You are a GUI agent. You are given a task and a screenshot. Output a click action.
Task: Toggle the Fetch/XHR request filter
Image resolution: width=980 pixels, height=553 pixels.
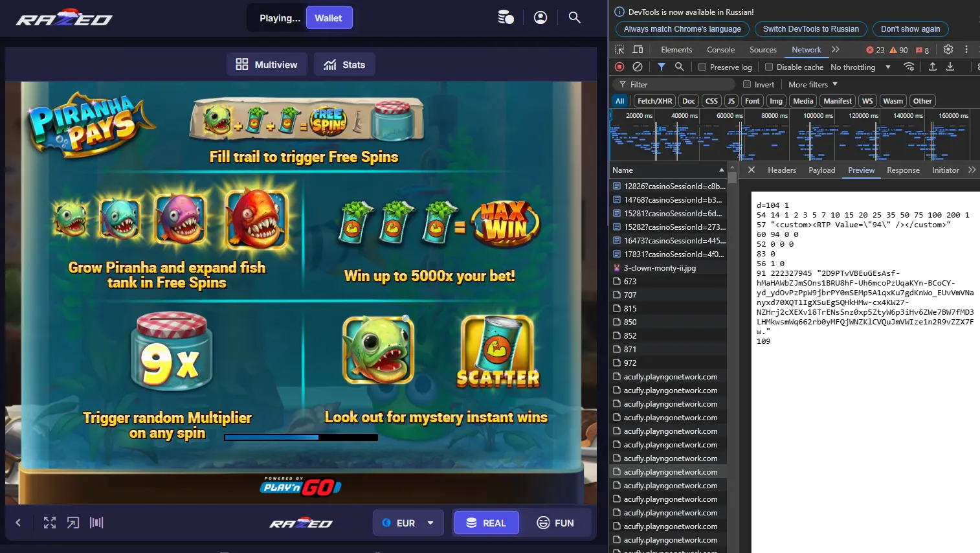coord(654,101)
